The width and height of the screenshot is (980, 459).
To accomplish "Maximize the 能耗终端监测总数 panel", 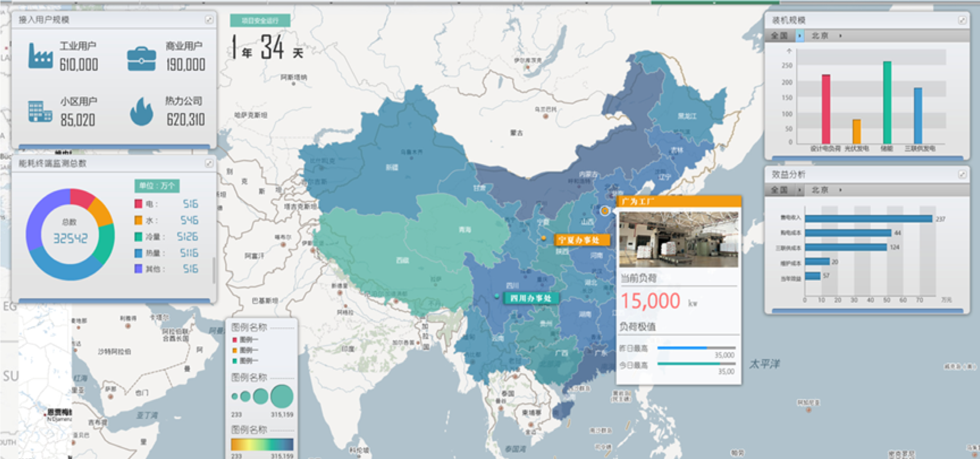I will click(209, 163).
